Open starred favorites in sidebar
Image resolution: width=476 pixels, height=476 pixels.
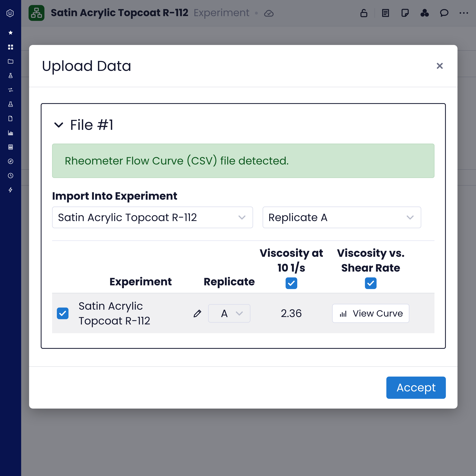click(10, 33)
